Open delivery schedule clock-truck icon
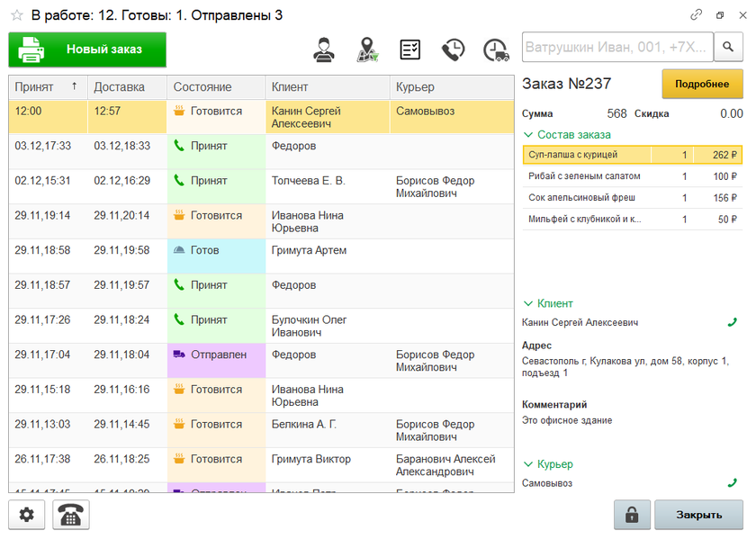Image resolution: width=756 pixels, height=539 pixels. click(496, 49)
